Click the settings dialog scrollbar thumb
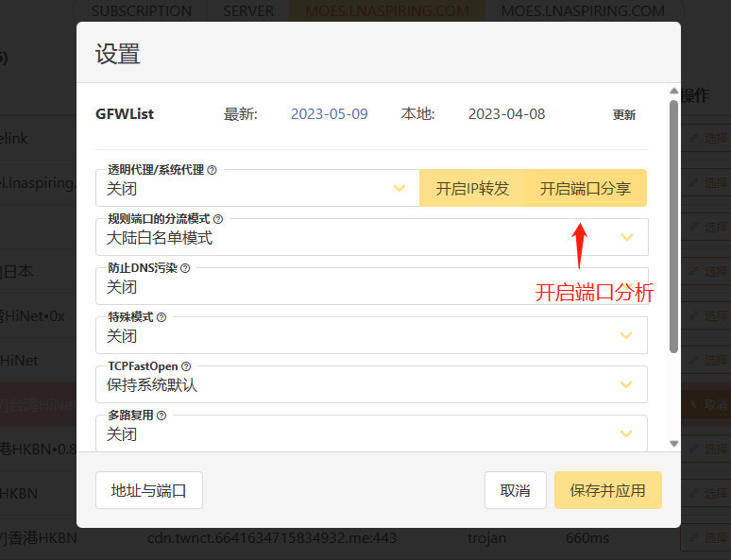 tap(673, 227)
